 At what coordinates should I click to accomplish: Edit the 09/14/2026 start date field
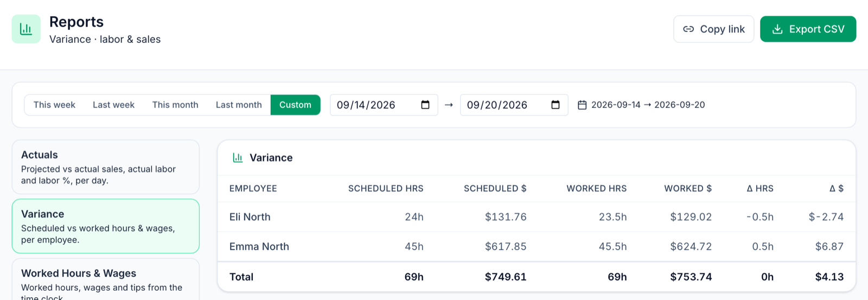click(x=384, y=105)
